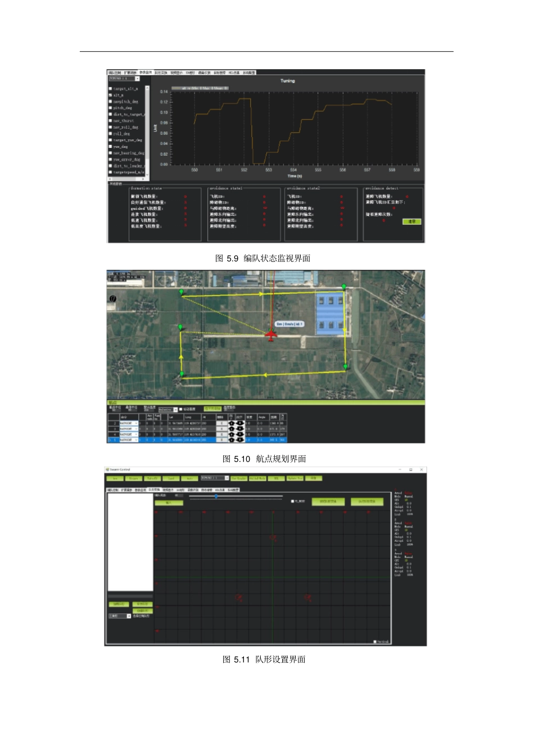Adjust the formation spacing slider handle

[216, 496]
